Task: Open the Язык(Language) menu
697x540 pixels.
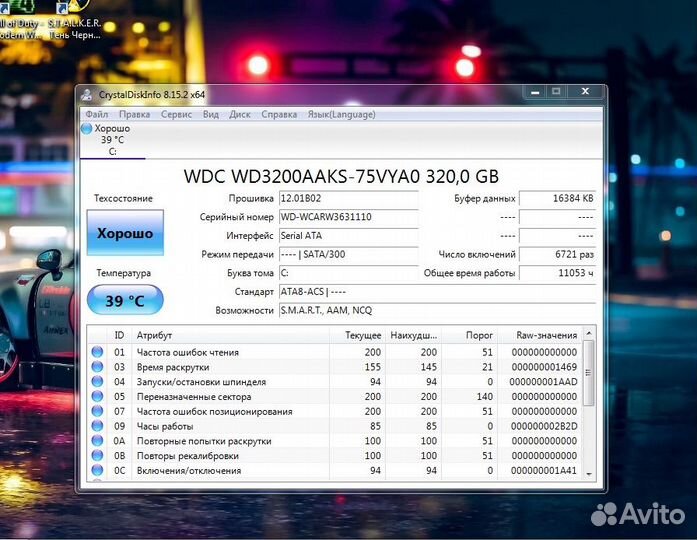Action: [x=341, y=115]
